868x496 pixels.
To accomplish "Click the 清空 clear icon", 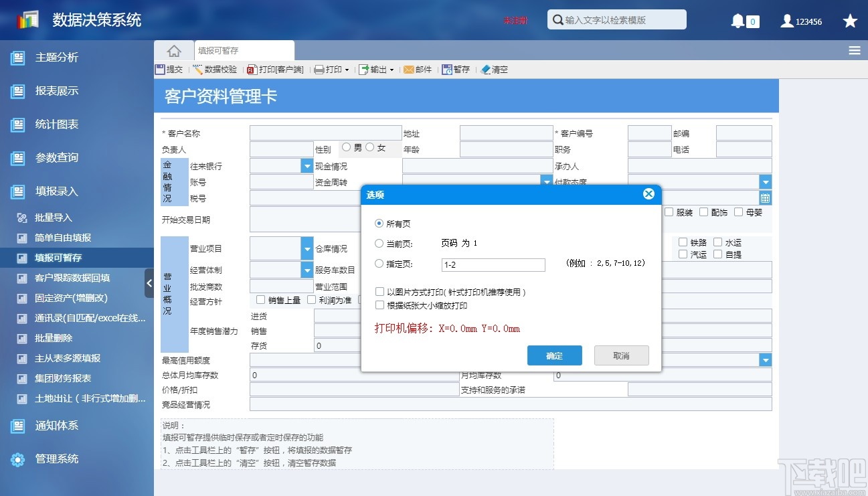I will click(495, 68).
